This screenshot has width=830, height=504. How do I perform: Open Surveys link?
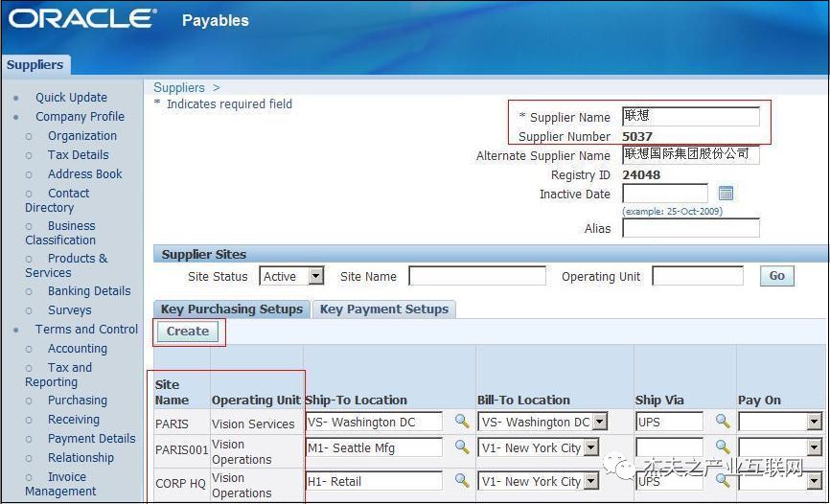point(69,310)
